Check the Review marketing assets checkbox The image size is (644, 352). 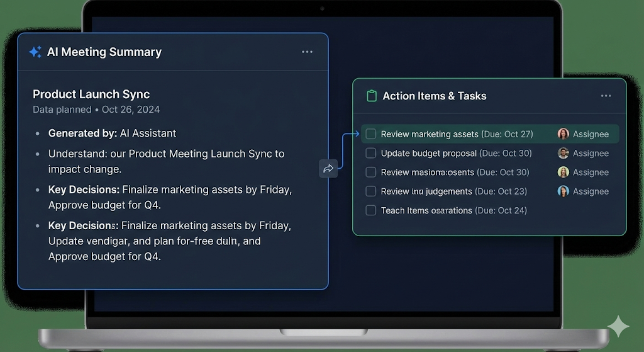[x=371, y=134]
